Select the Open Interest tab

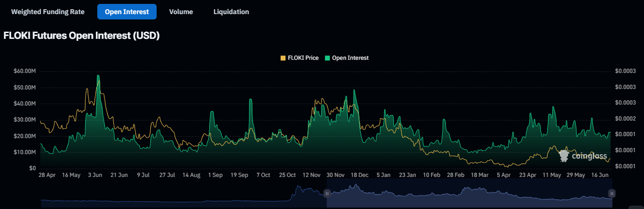tap(127, 12)
